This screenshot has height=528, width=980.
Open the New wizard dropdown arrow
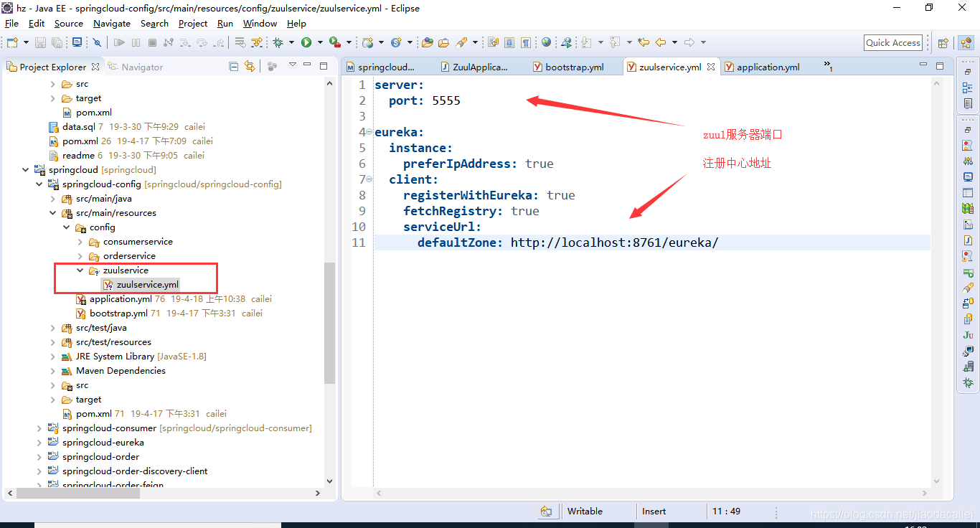tap(27, 42)
